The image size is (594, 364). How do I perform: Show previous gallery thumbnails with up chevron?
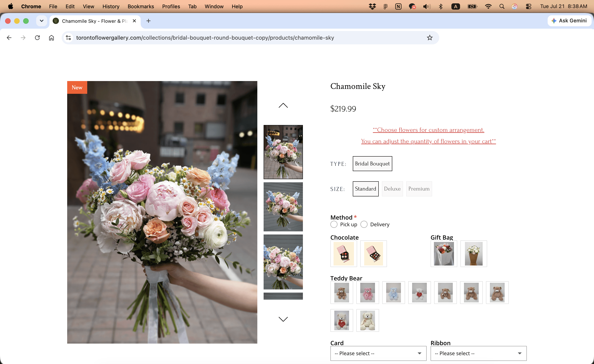pos(283,106)
